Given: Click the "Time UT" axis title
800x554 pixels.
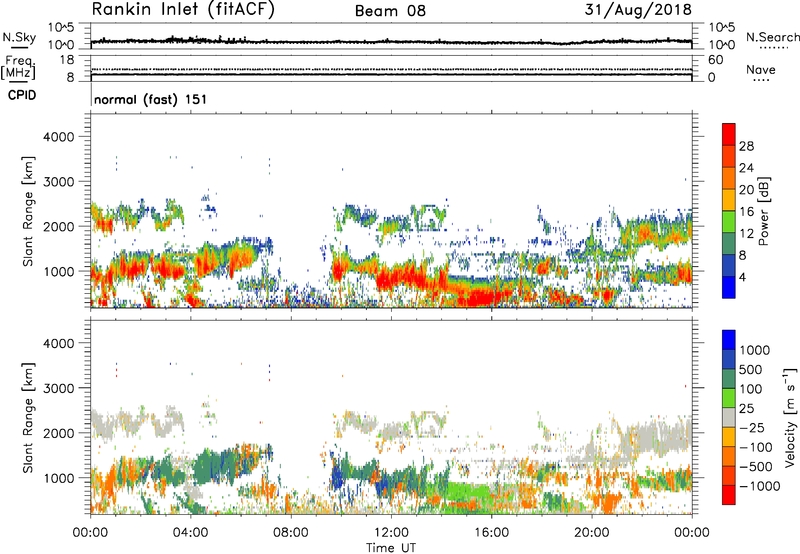Looking at the screenshot, I should point(391,548).
